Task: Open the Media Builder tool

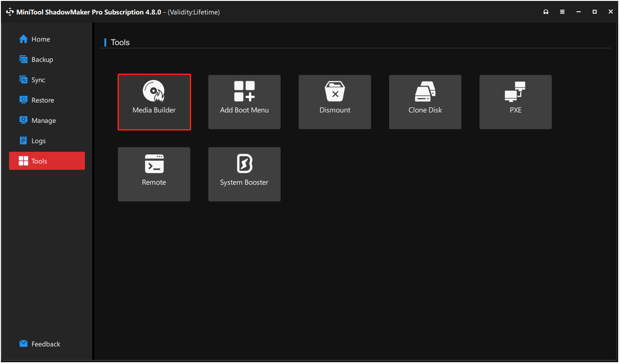Action: point(154,102)
